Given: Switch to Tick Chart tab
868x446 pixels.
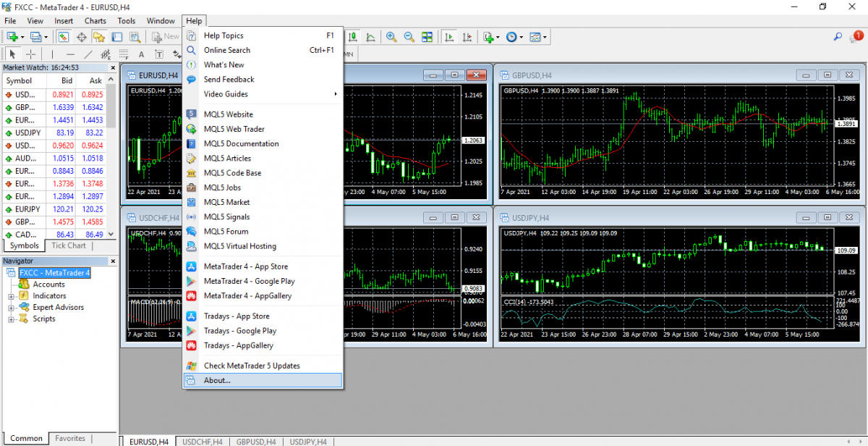Looking at the screenshot, I should click(x=69, y=245).
